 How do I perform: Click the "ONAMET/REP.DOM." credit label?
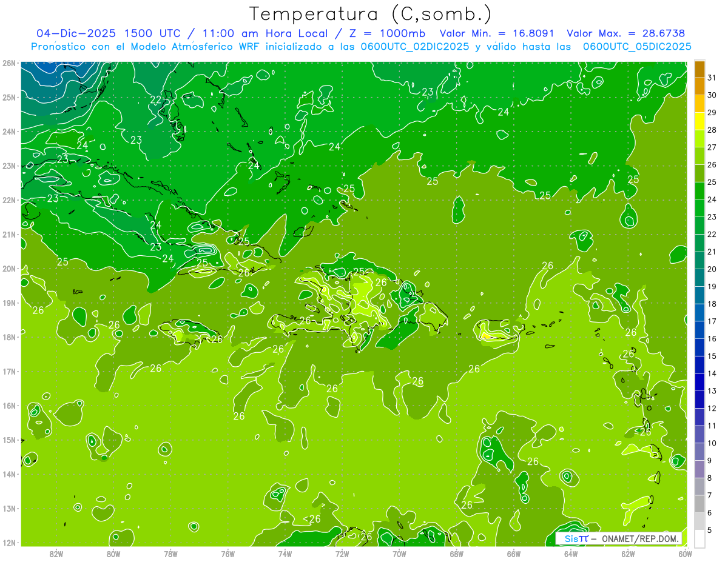coord(641,538)
